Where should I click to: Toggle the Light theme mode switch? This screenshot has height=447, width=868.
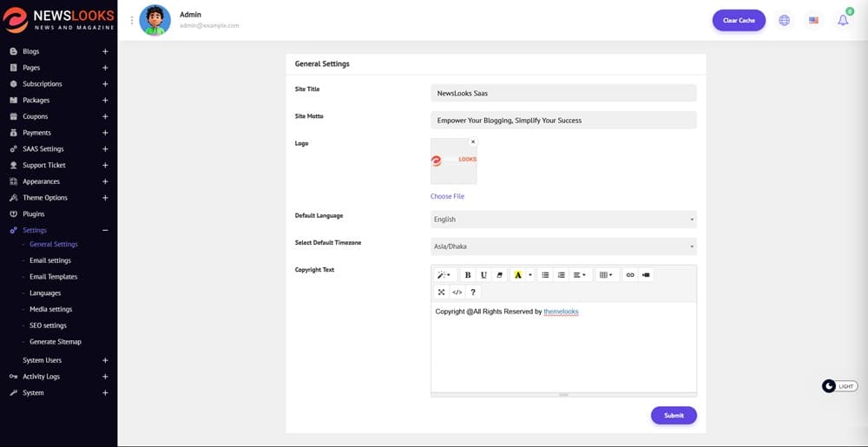pos(839,386)
